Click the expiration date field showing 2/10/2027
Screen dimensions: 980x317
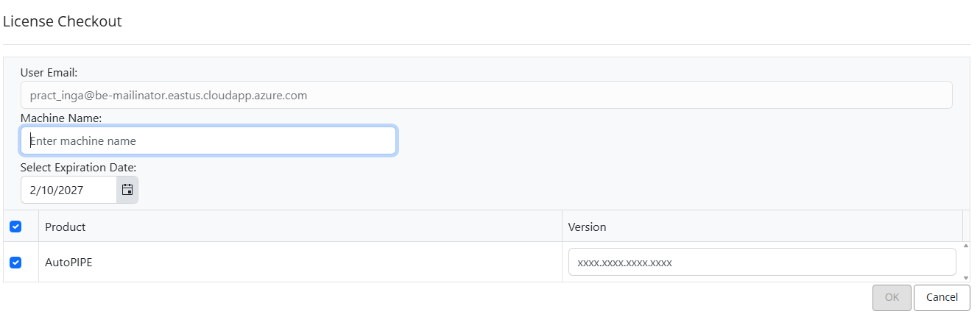(x=68, y=190)
